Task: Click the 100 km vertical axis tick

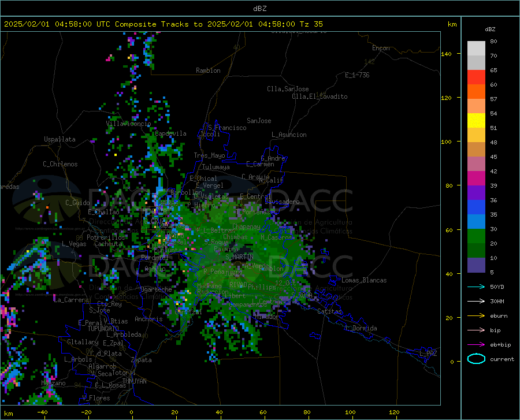Action: pyautogui.click(x=446, y=142)
